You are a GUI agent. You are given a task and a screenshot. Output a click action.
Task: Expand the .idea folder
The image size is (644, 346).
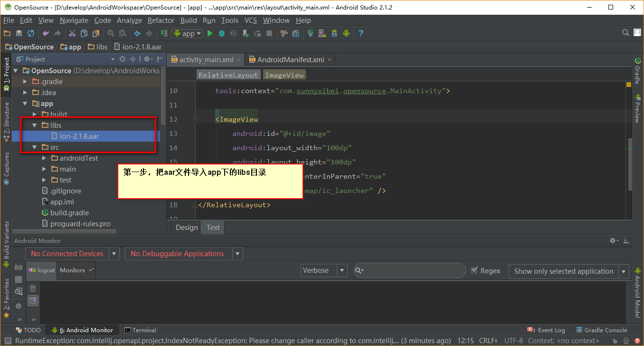25,93
